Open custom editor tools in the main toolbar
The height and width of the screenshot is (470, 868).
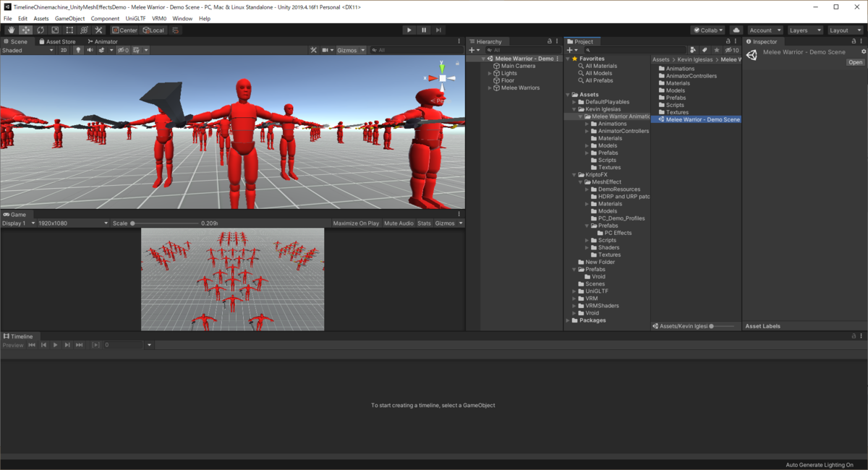(x=99, y=30)
